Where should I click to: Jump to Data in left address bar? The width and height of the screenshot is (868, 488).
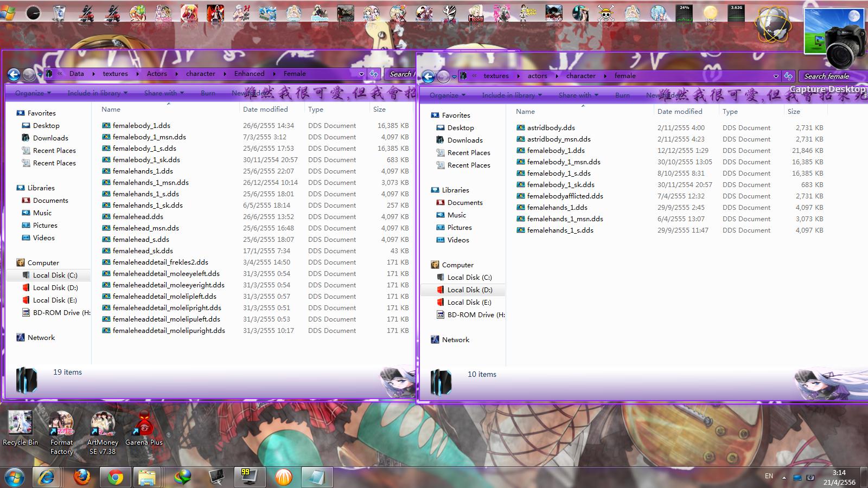(76, 74)
